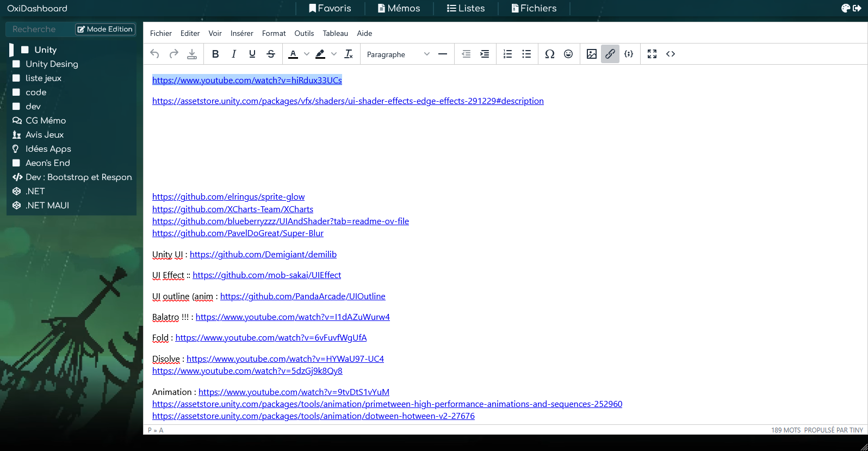Toggle underline formatting

coord(252,54)
